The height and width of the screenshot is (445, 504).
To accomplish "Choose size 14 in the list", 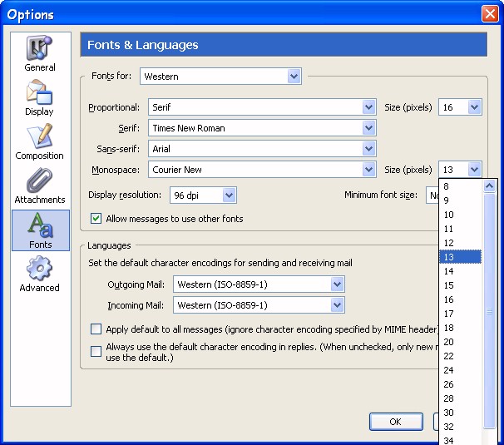I will click(460, 271).
